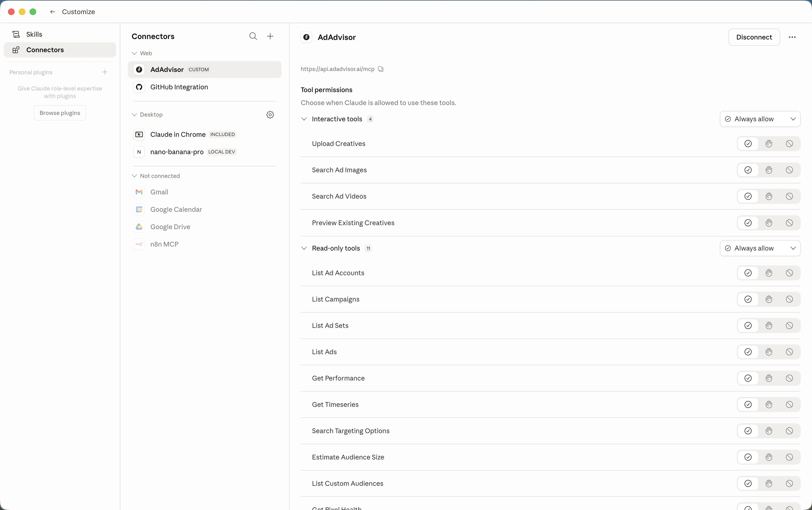The height and width of the screenshot is (510, 812).
Task: Set Get Performance to needs approval
Action: click(769, 378)
